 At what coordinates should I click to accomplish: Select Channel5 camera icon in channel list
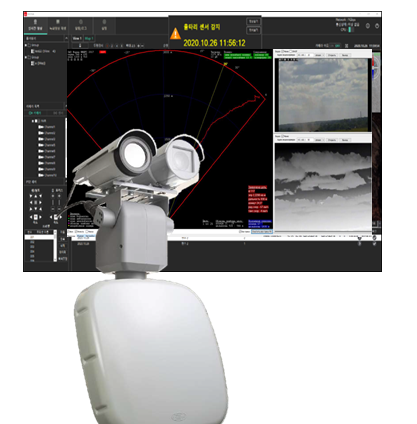[x=41, y=145]
